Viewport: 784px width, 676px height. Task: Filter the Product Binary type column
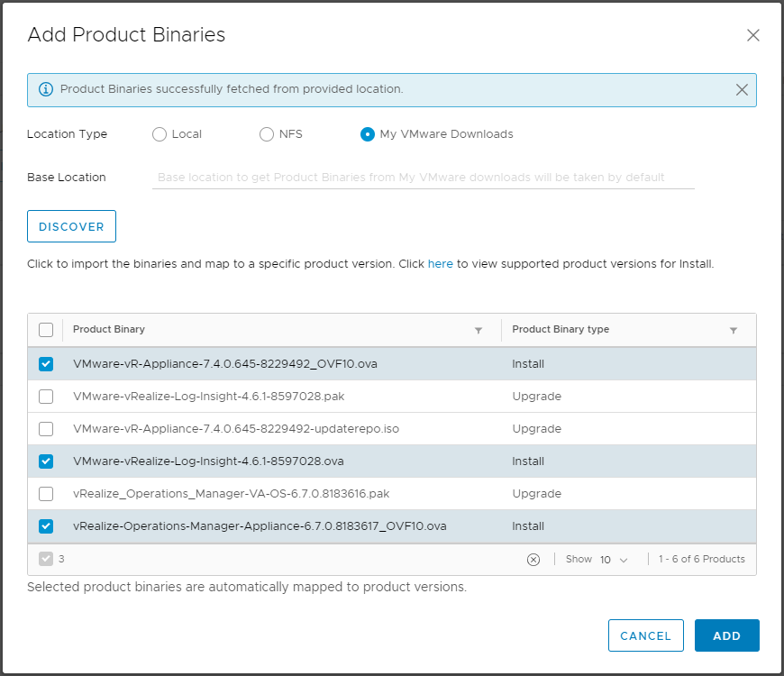pyautogui.click(x=734, y=330)
